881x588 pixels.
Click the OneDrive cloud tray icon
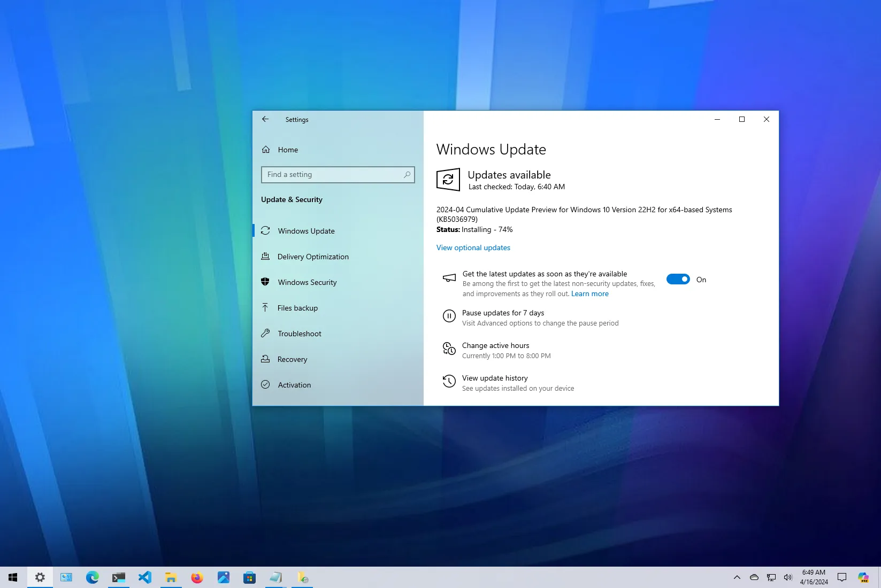coord(754,577)
